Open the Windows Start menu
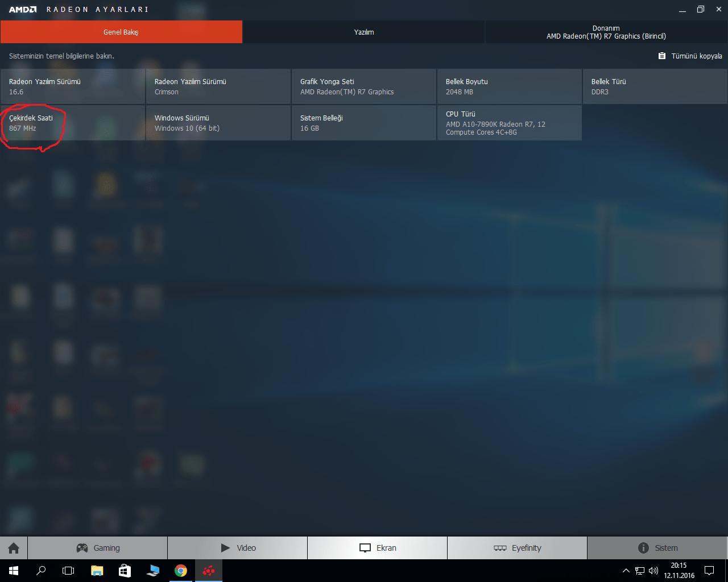Image resolution: width=728 pixels, height=582 pixels. coord(14,571)
